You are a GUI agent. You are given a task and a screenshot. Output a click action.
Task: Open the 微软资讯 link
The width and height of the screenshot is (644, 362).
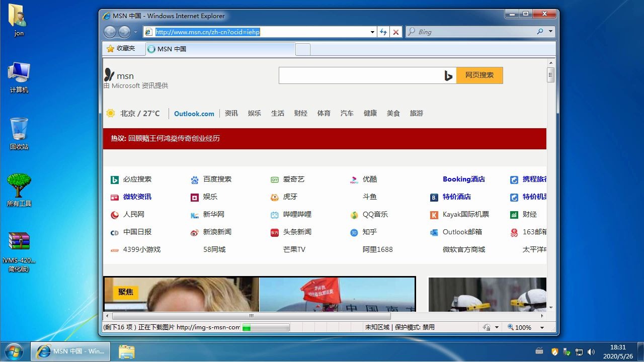coord(137,197)
